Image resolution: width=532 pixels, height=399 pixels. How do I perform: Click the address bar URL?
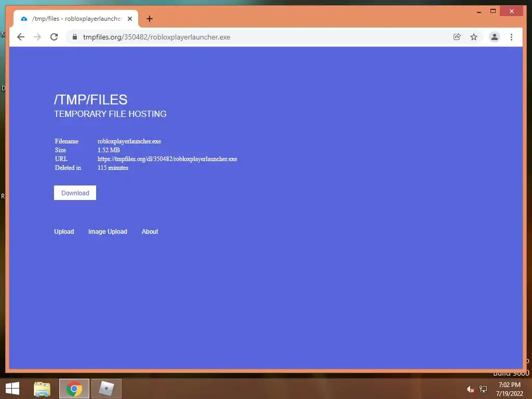[x=156, y=37]
